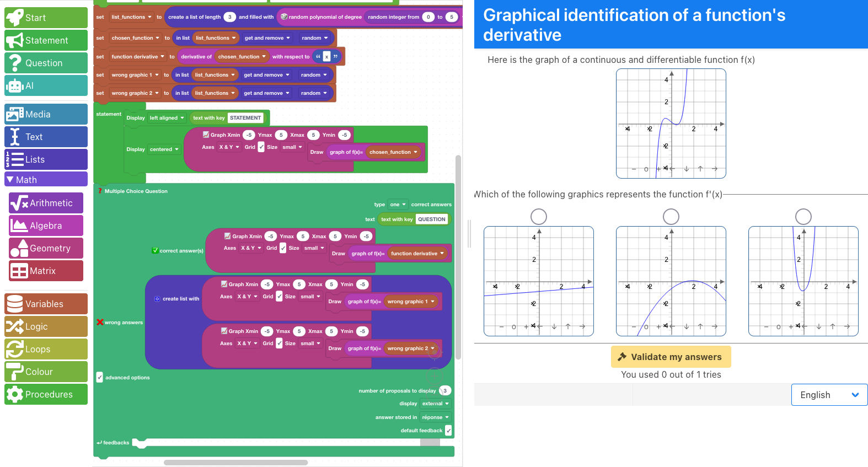Viewport: 868px width, 467px height.
Task: Open the display 'external' dropdown
Action: click(x=435, y=404)
